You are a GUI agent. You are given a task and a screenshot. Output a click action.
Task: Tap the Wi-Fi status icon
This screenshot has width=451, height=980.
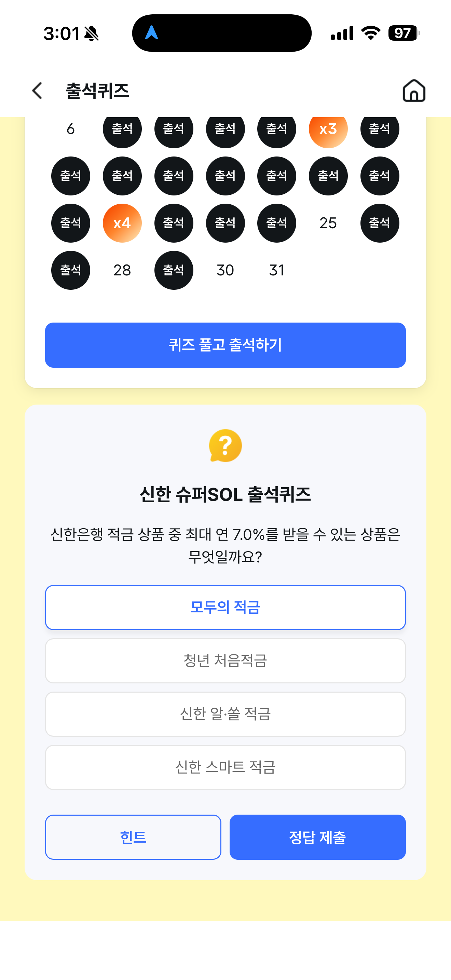pos(371,33)
